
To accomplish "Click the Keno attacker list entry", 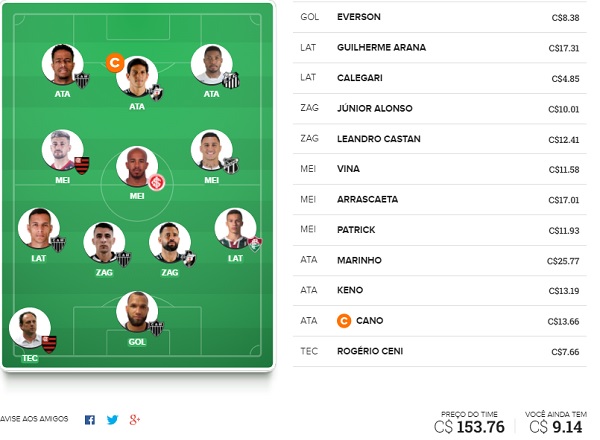I will (x=440, y=290).
